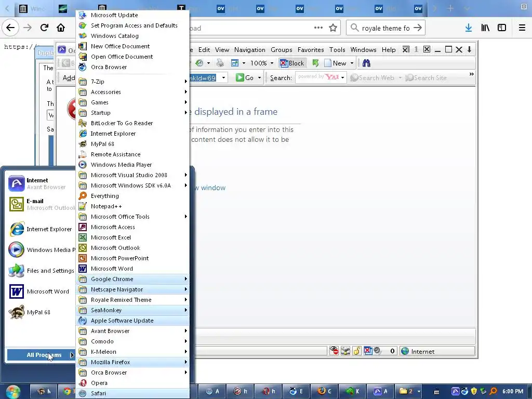
Task: Click the All Programs button
Action: point(41,355)
